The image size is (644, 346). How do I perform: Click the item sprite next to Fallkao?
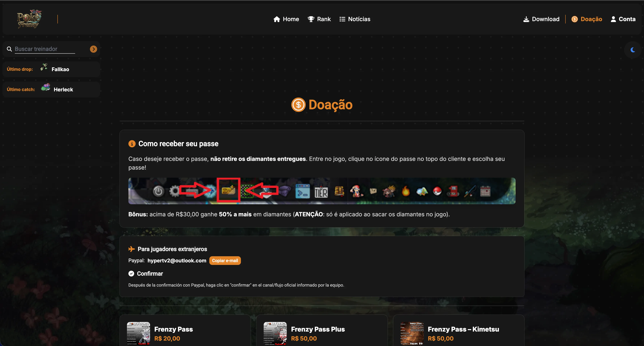point(44,67)
